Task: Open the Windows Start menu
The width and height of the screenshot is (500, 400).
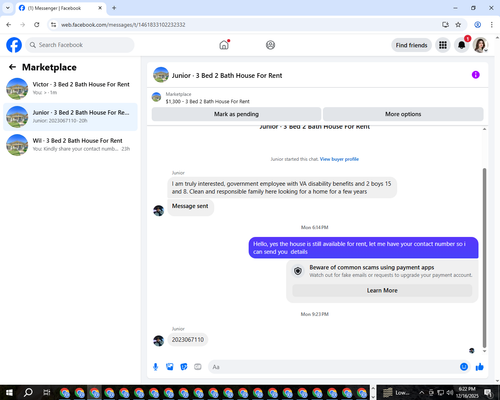Action: (9, 392)
